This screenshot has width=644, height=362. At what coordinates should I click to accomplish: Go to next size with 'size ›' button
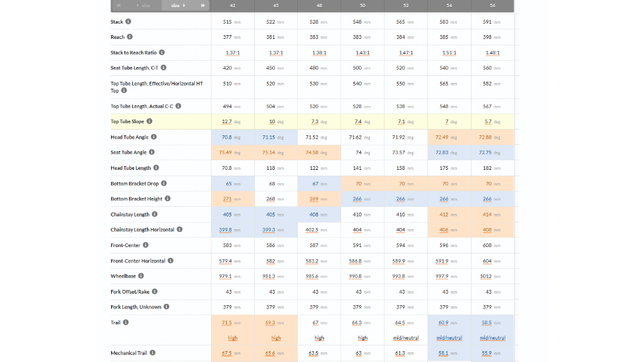[178, 5]
